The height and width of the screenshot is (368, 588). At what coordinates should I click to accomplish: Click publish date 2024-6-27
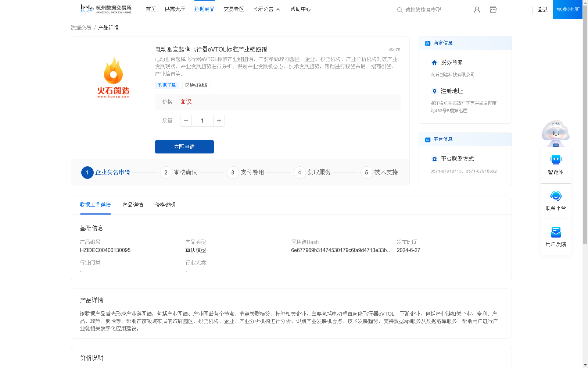(x=408, y=250)
